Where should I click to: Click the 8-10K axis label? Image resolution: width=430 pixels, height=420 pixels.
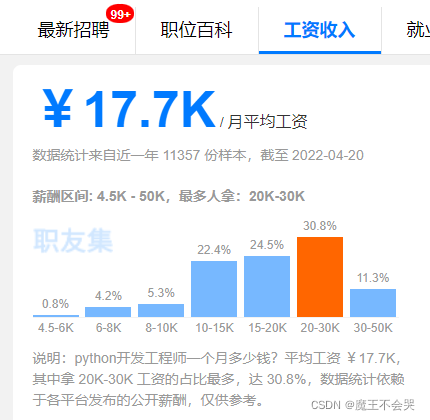point(161,328)
